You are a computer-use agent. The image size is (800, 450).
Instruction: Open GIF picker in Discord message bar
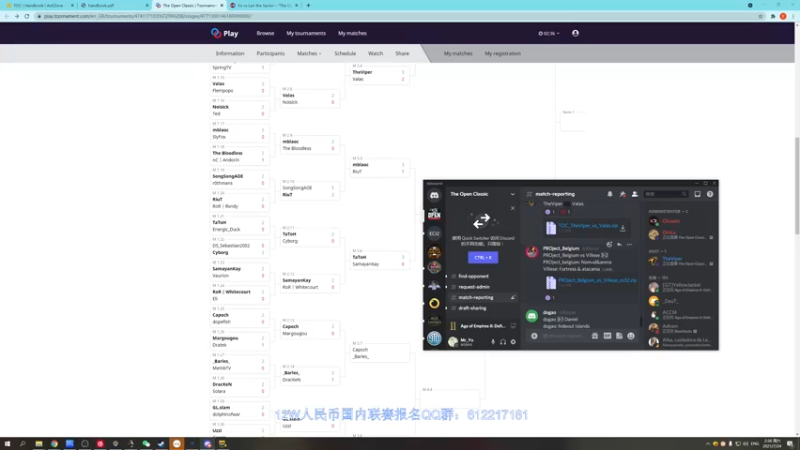point(607,336)
